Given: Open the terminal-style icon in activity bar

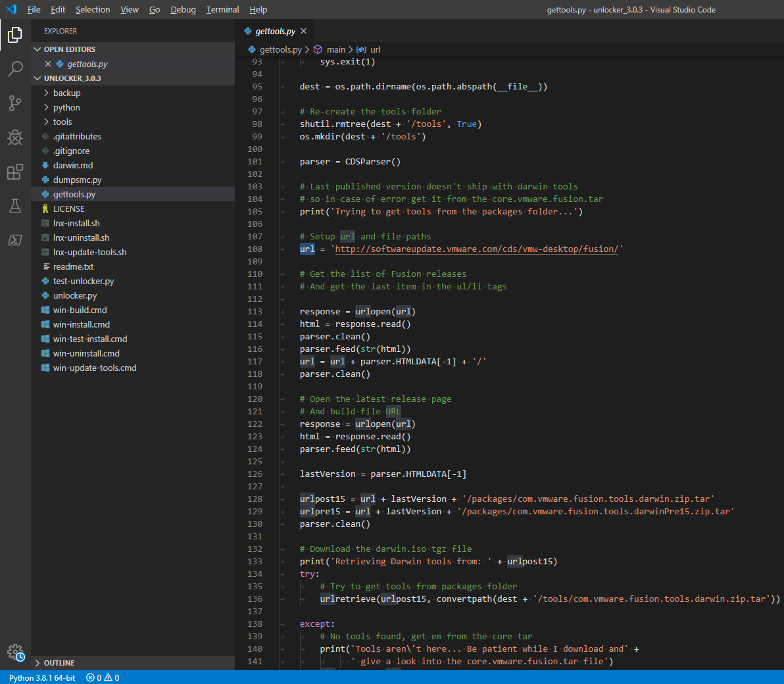Looking at the screenshot, I should [15, 240].
